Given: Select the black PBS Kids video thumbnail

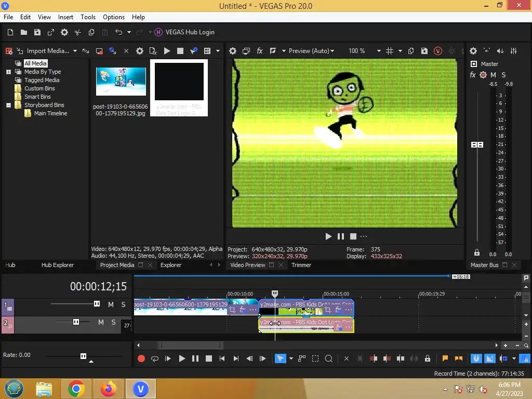Looking at the screenshot, I should tap(179, 82).
